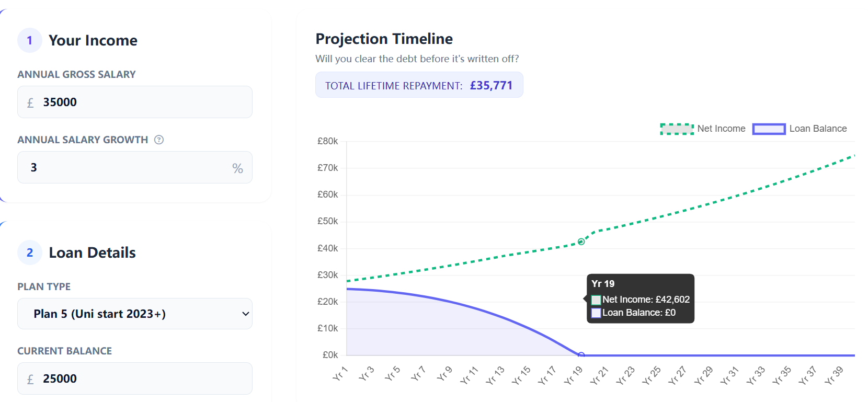Click the Annual Gross Salary input field

141,102
